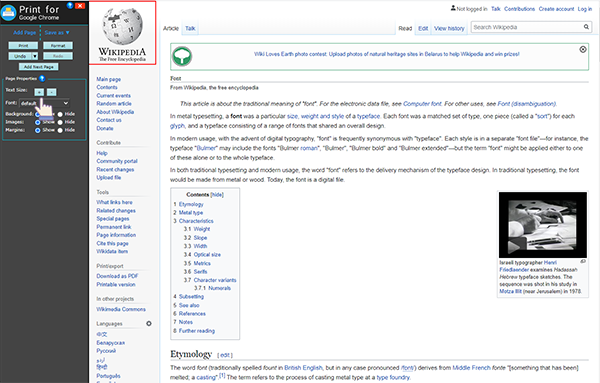
Task: Click Add Page in the print panel
Action: [x=24, y=33]
